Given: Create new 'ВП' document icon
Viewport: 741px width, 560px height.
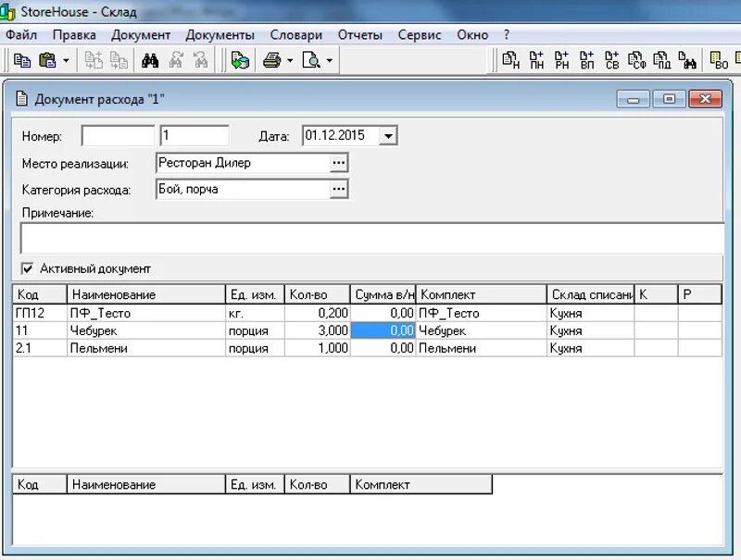Looking at the screenshot, I should click(x=587, y=60).
